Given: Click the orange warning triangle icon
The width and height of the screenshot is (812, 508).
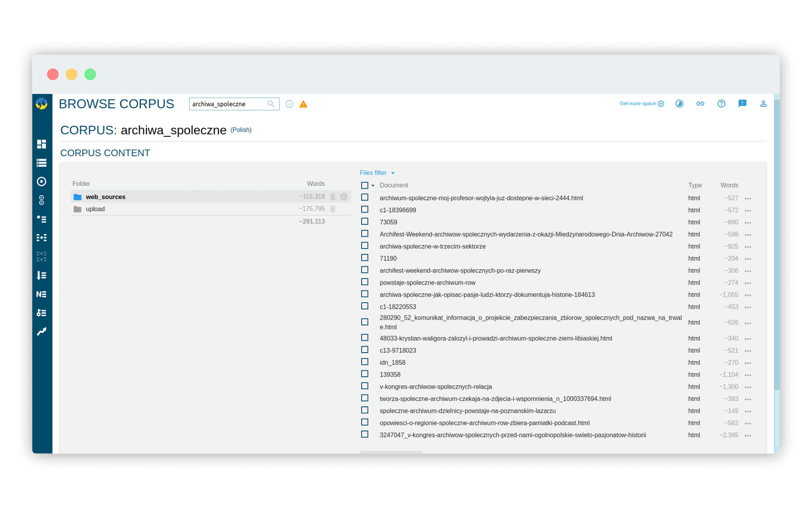Looking at the screenshot, I should (303, 104).
